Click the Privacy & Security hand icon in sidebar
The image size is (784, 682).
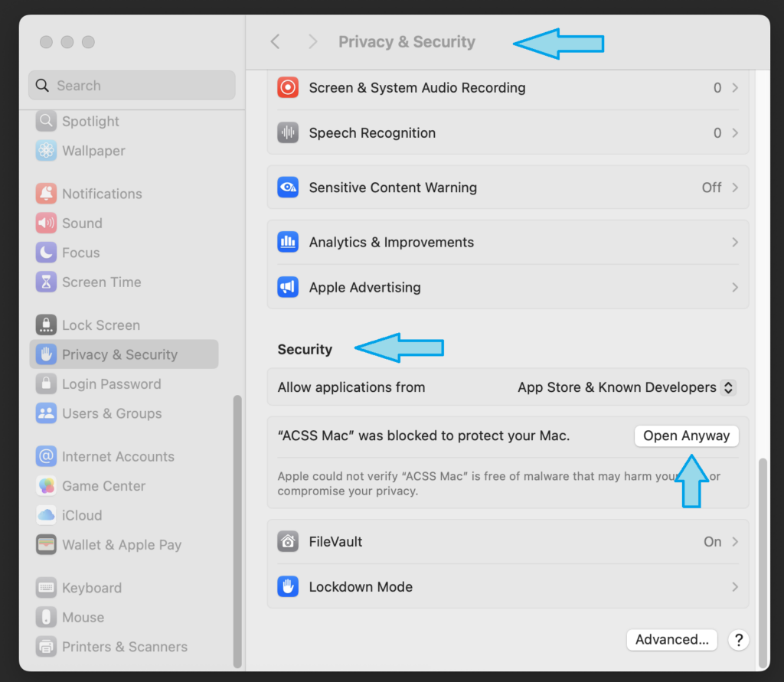click(x=46, y=354)
